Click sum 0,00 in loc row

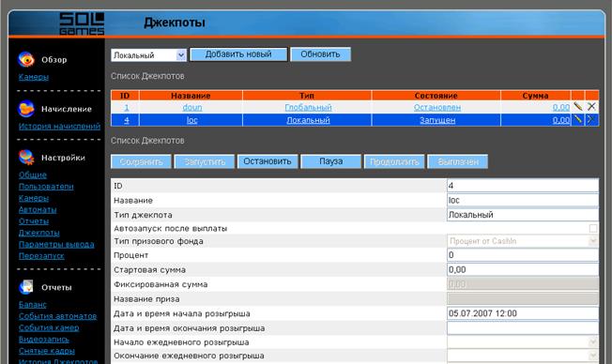click(561, 120)
